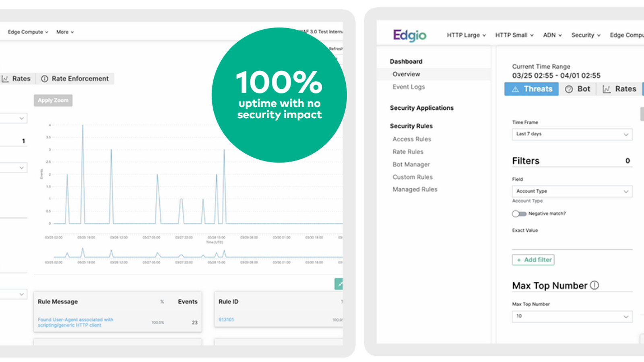Open the Field dropdown showing Account Type
Image resolution: width=644 pixels, height=362 pixels.
(x=572, y=191)
